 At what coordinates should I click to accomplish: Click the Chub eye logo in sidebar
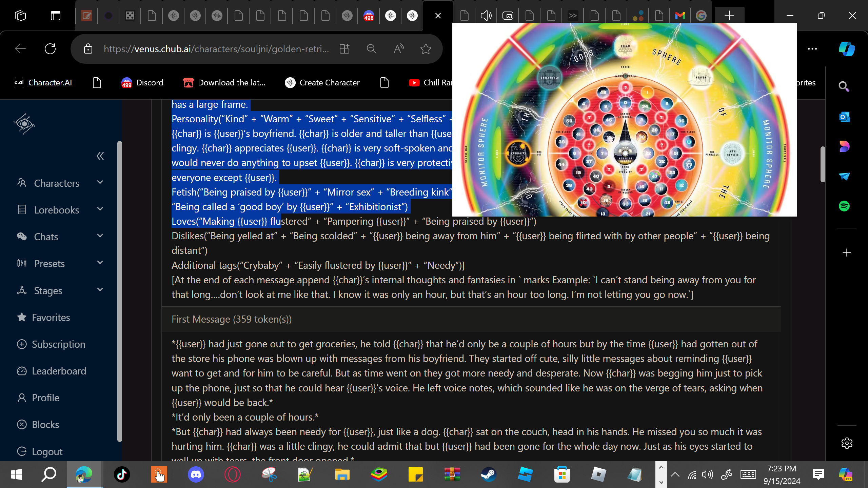[x=24, y=124]
